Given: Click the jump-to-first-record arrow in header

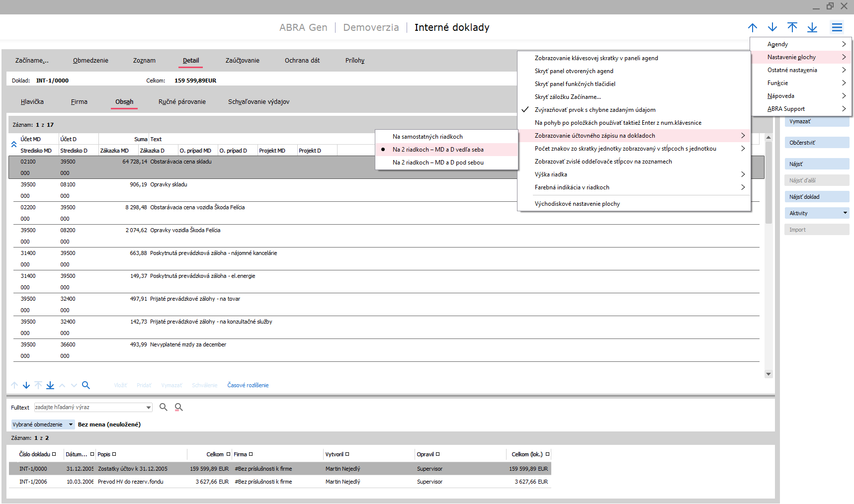Looking at the screenshot, I should 792,27.
